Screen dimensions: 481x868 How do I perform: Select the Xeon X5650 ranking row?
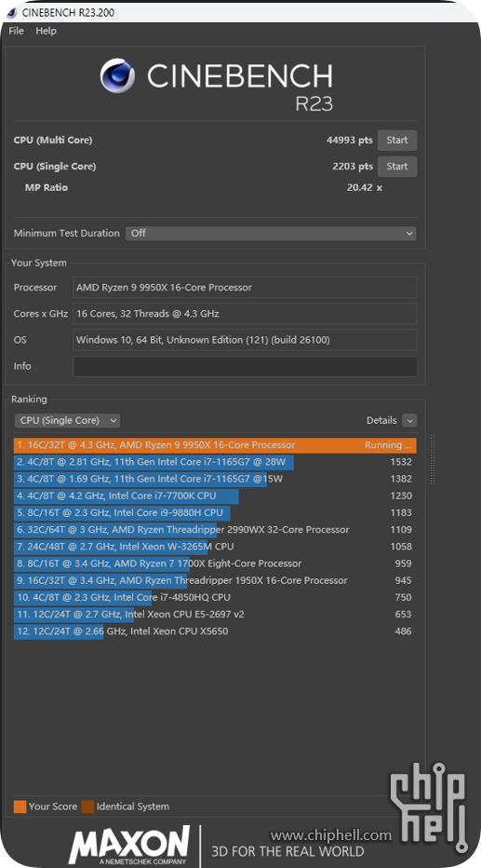pyautogui.click(x=215, y=631)
